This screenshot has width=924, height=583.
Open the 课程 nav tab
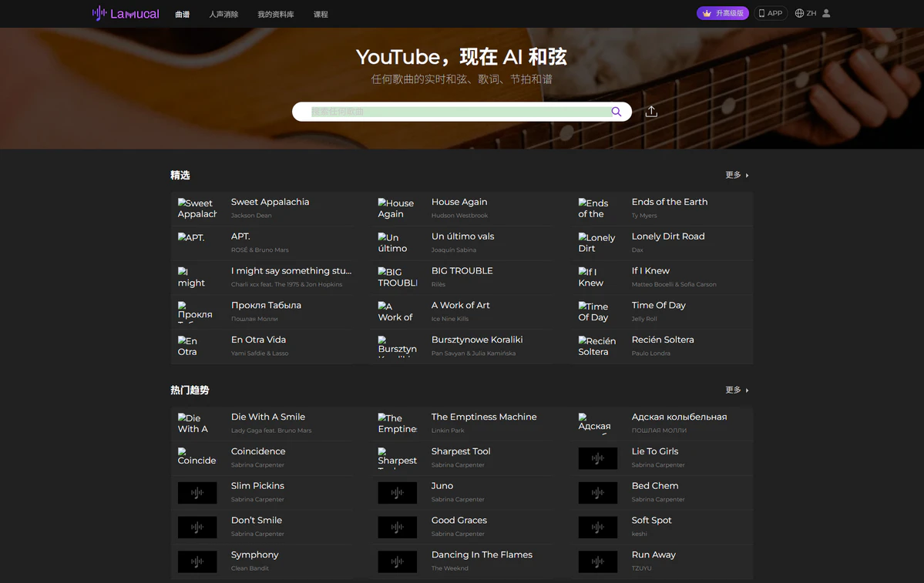321,14
